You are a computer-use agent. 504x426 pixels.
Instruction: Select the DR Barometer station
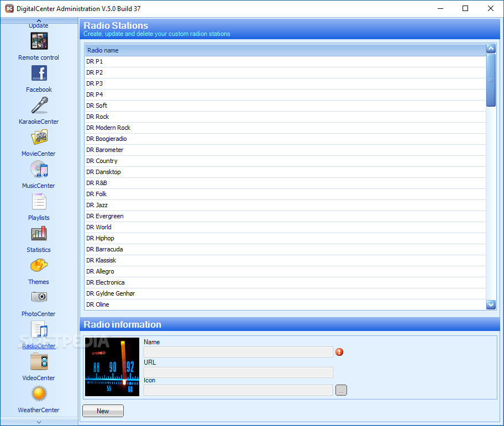tap(285, 150)
